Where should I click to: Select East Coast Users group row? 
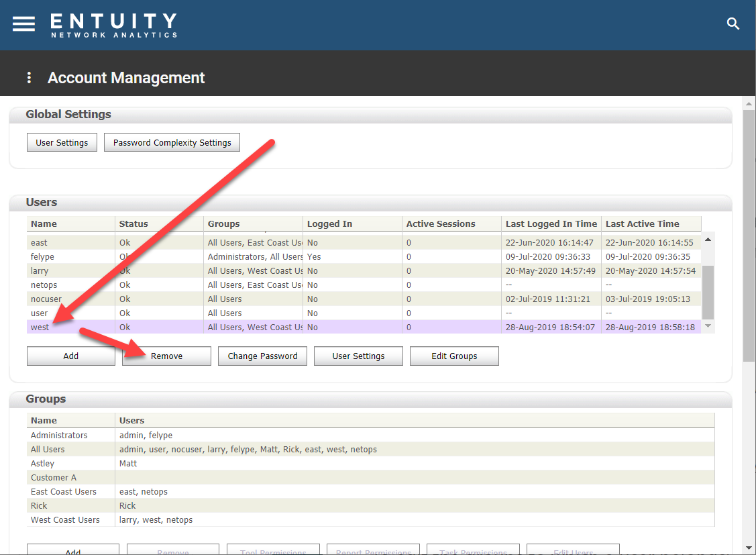tap(370, 491)
